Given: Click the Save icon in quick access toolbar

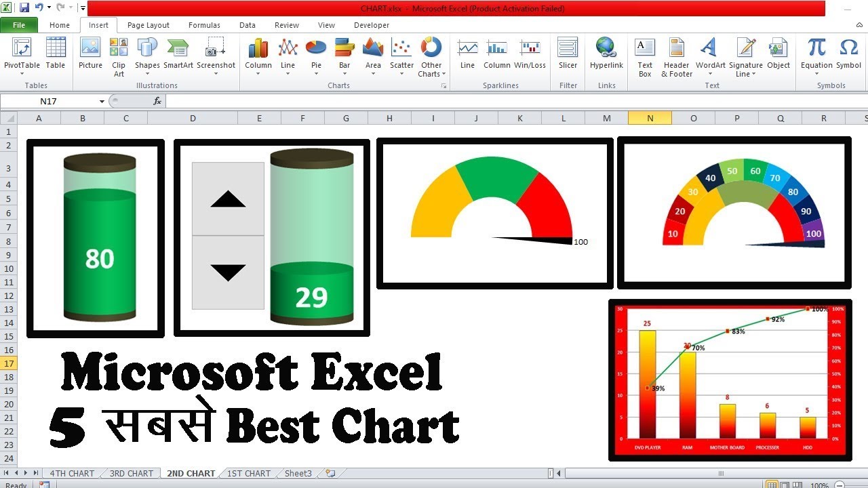Looking at the screenshot, I should coord(24,8).
